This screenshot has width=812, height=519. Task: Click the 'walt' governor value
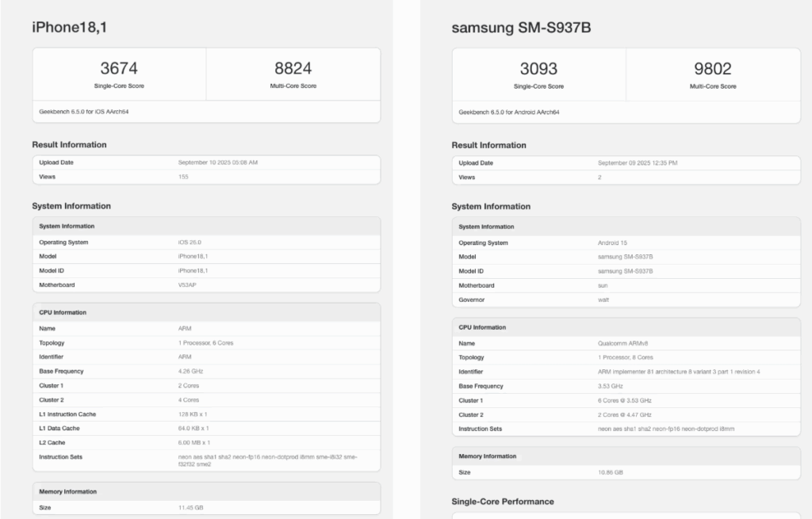603,300
